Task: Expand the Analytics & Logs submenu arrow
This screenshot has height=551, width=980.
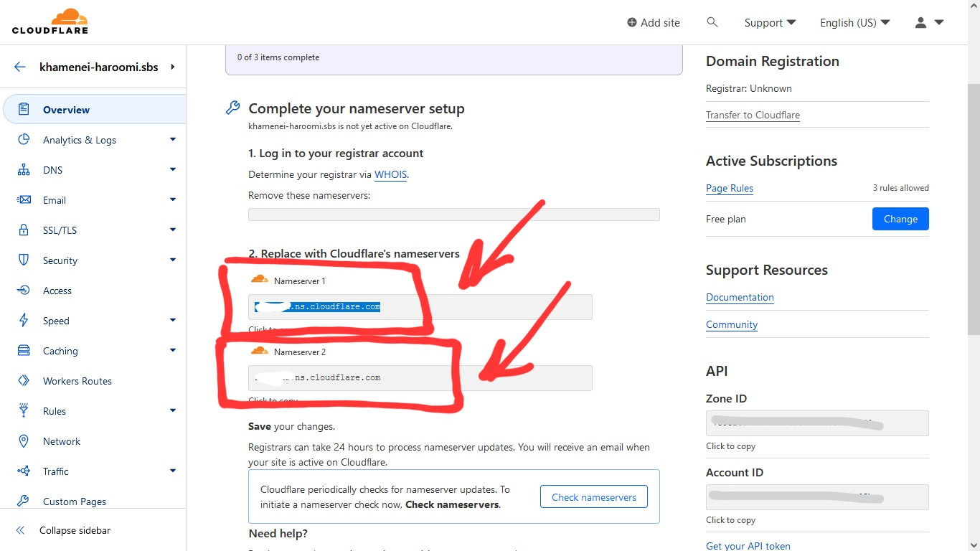Action: pos(173,140)
